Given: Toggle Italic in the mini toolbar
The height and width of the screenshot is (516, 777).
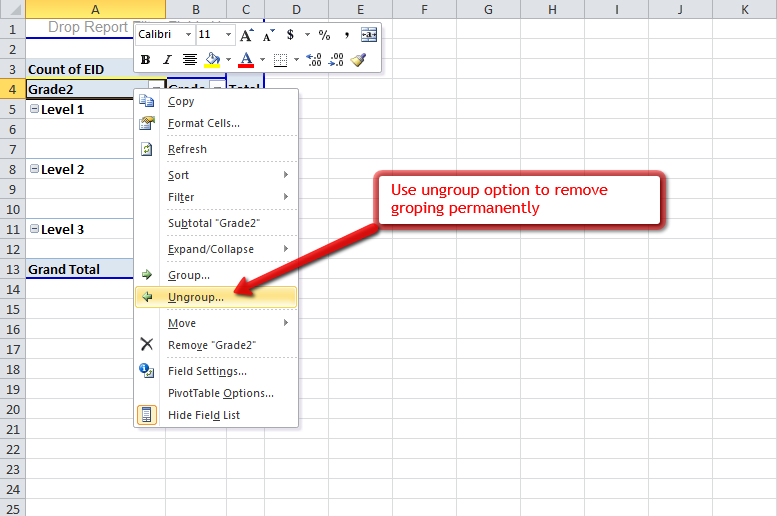Looking at the screenshot, I should [x=167, y=60].
